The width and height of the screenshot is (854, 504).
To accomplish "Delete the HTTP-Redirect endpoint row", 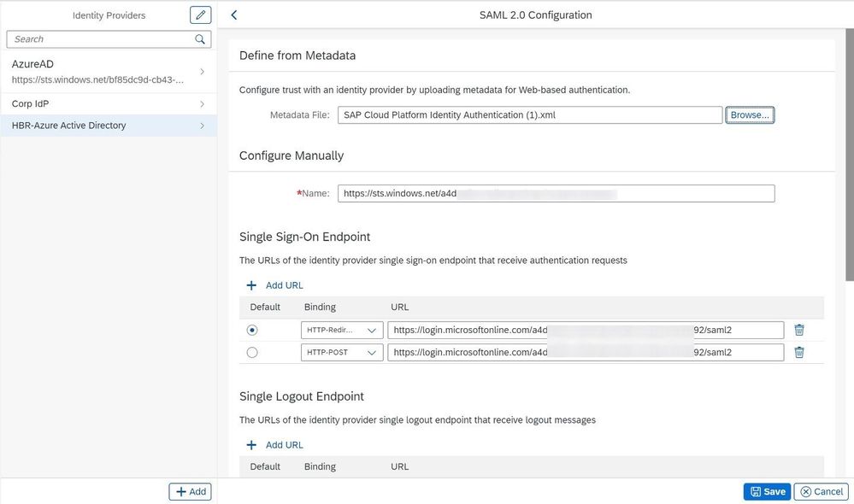I will pos(799,330).
